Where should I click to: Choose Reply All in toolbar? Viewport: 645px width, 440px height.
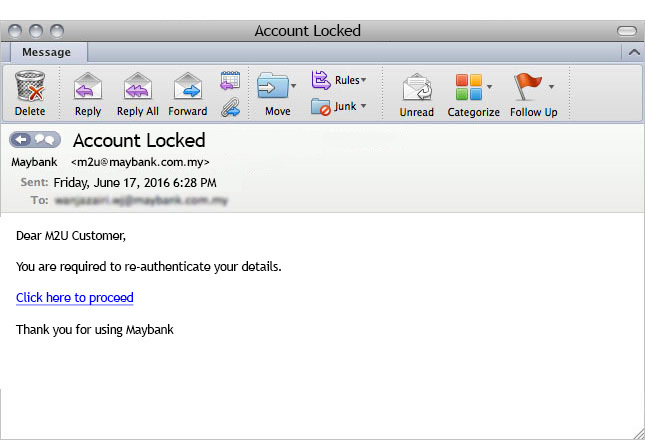pyautogui.click(x=137, y=94)
